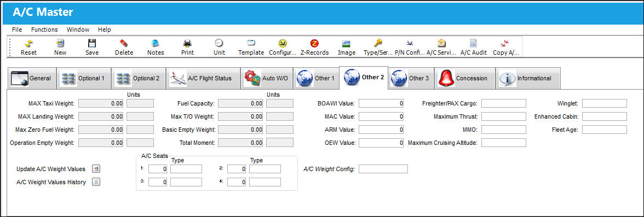Image resolution: width=644 pixels, height=217 pixels.
Task: Open the Window menu
Action: coord(78,30)
